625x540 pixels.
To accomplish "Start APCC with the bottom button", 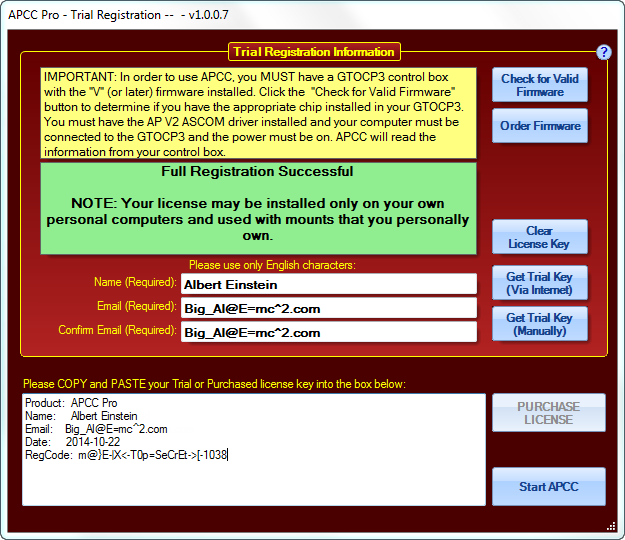I will tap(548, 487).
